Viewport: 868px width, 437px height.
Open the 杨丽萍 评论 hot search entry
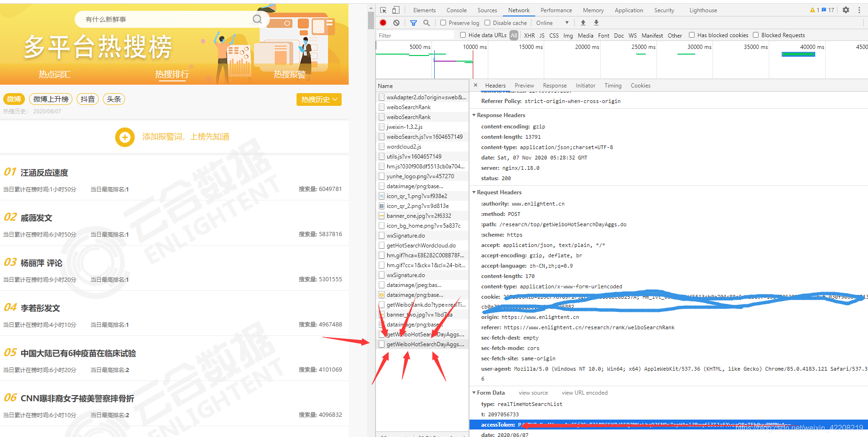point(41,263)
